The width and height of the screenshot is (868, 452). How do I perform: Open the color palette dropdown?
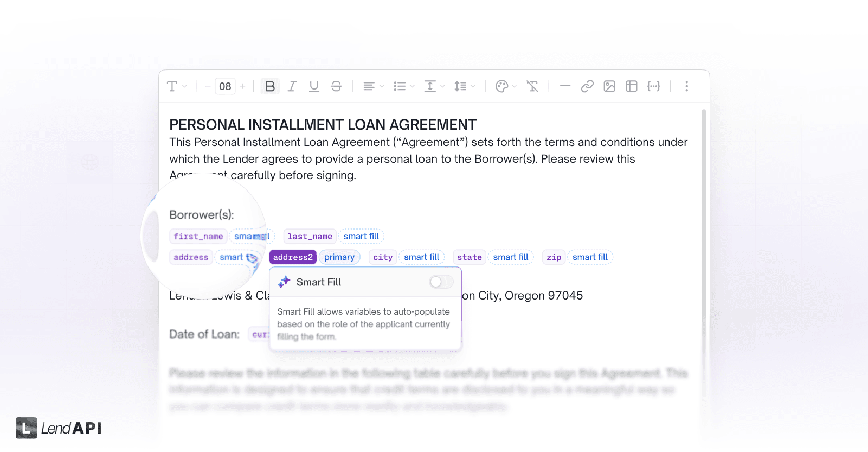[x=506, y=86]
